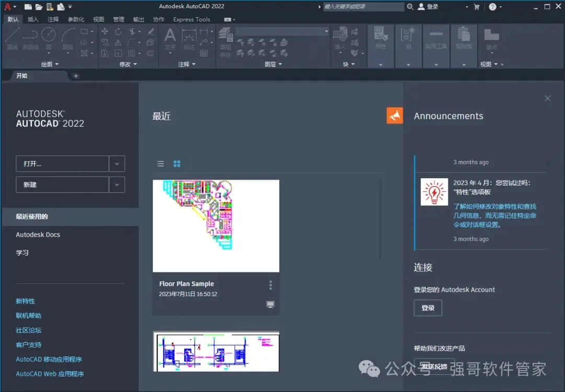Screen dimensions: 565x392
Task: Open the Properties (特性) panel button
Action: (381, 38)
